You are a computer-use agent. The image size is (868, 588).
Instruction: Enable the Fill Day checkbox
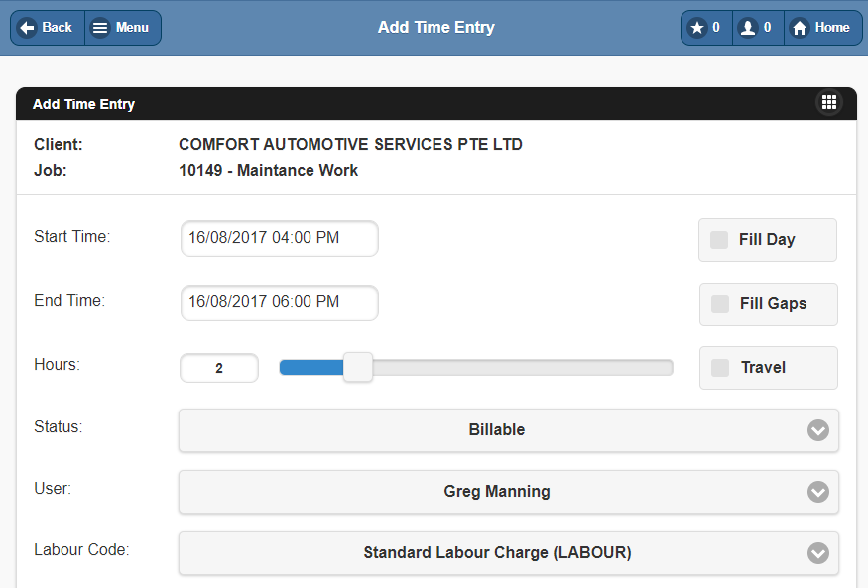719,240
